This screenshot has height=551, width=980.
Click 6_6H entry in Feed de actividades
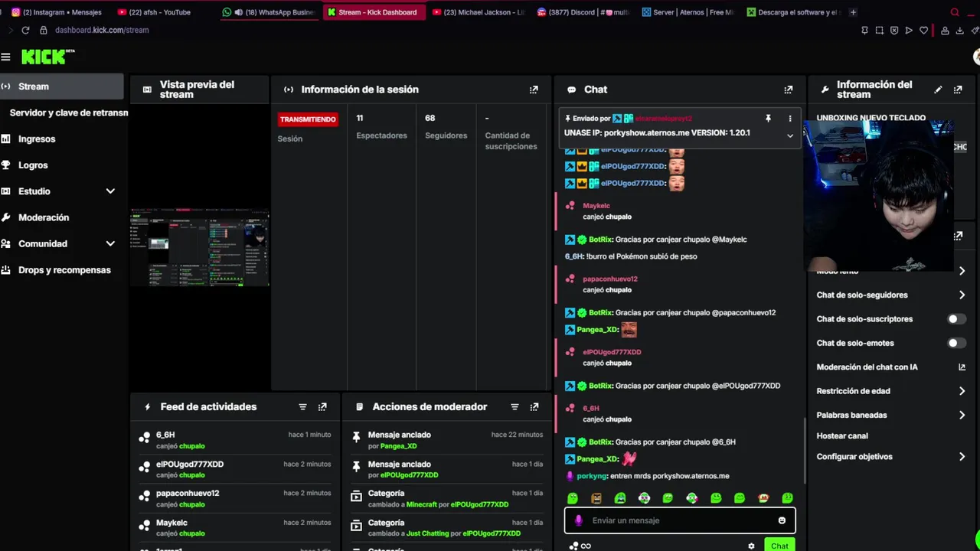(234, 440)
